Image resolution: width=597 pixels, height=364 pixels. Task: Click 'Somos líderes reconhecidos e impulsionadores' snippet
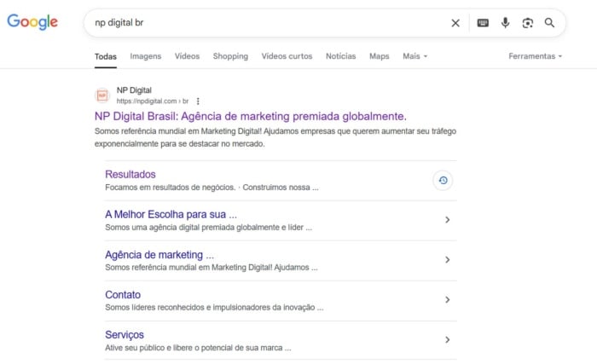(x=214, y=307)
